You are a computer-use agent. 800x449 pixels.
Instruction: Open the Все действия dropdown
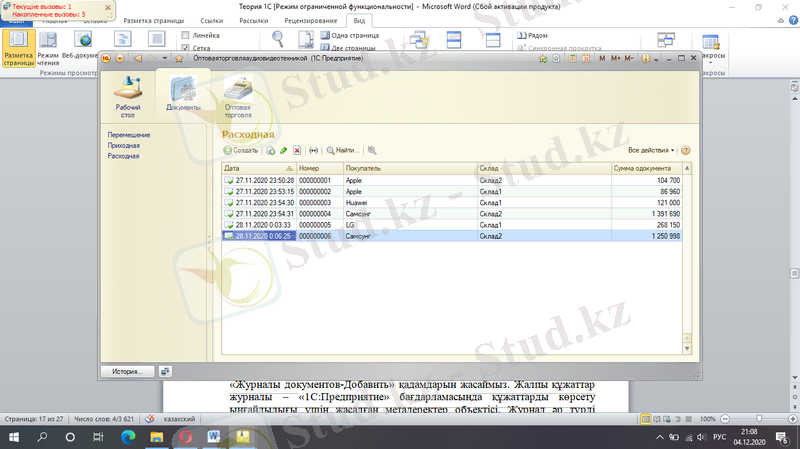pos(651,151)
